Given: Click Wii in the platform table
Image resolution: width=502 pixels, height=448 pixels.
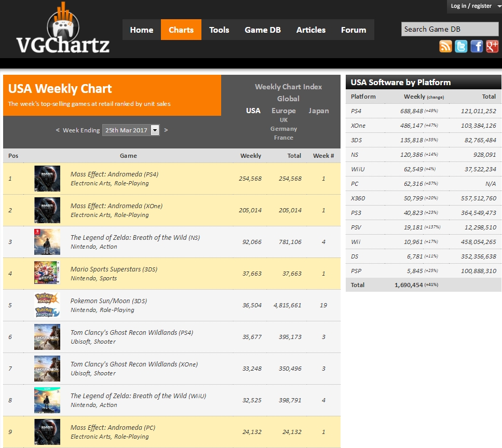Looking at the screenshot, I should 356,242.
